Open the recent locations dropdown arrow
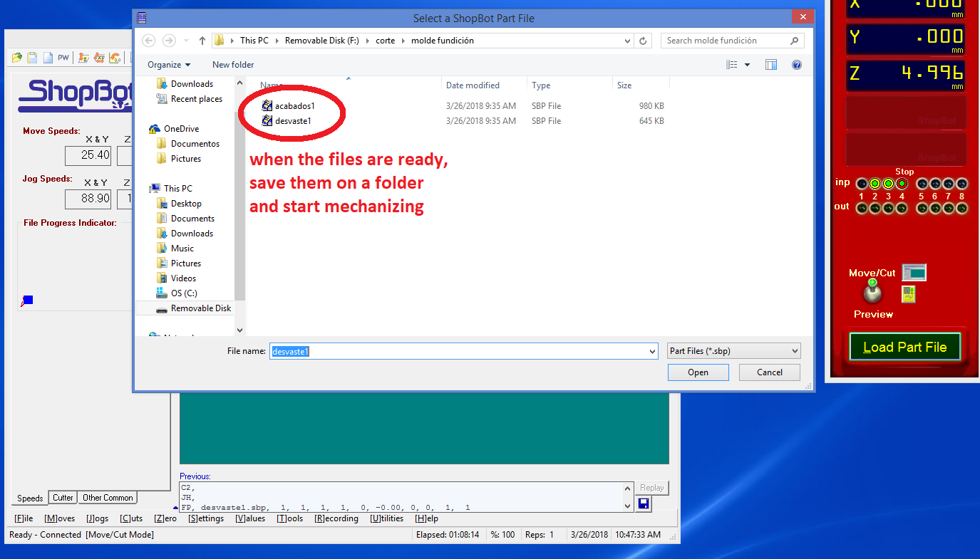 click(x=187, y=41)
